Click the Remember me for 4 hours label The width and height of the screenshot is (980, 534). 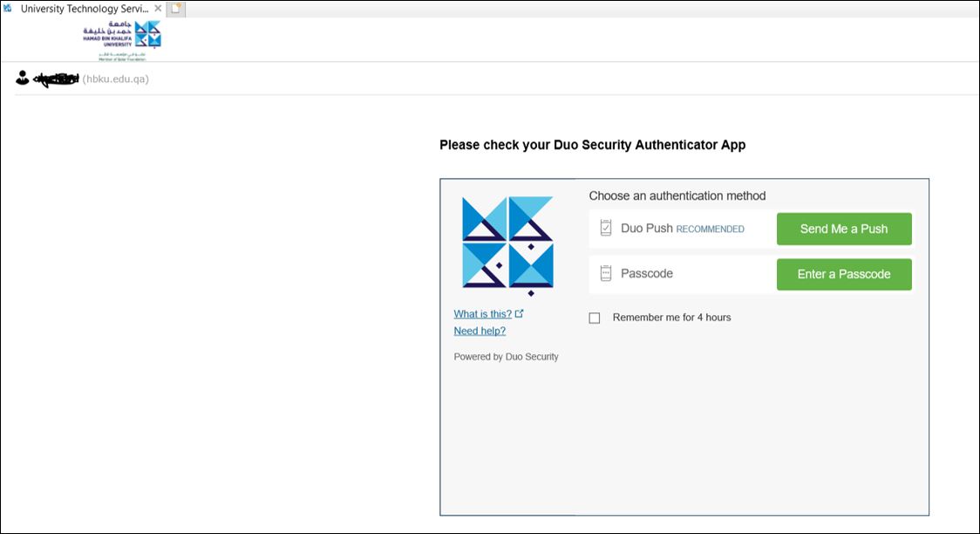click(672, 318)
